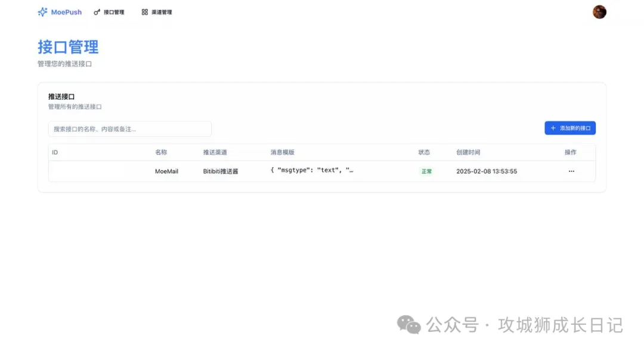The width and height of the screenshot is (644, 351).
Task: Click the key icon beside 接口管理
Action: tap(97, 12)
